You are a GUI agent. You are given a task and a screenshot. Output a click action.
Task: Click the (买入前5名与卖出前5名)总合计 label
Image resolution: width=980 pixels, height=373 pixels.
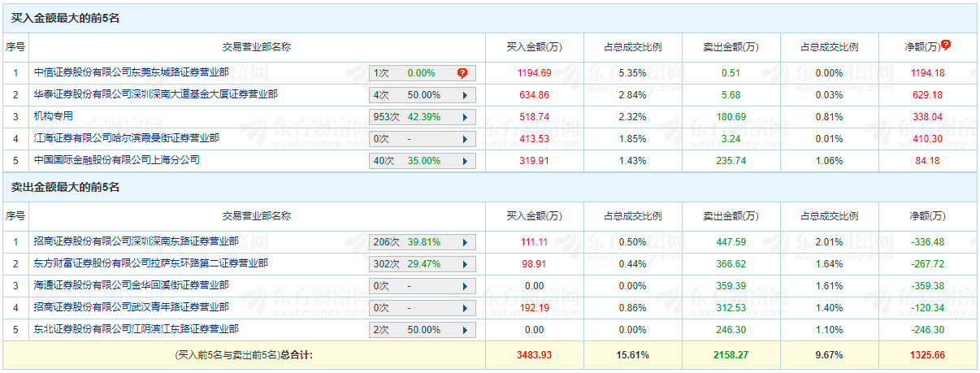[244, 355]
